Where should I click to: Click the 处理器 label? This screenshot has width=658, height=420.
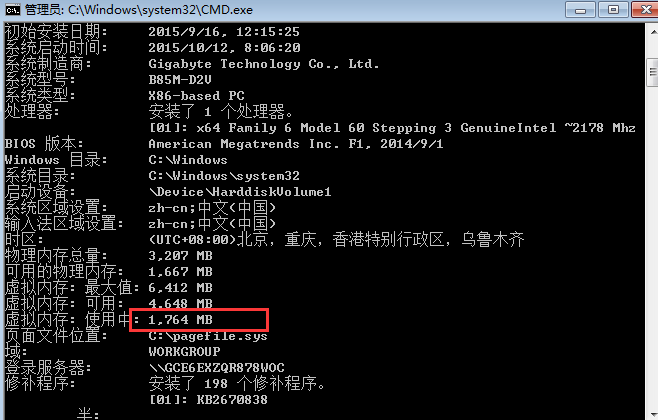pyautogui.click(x=31, y=112)
